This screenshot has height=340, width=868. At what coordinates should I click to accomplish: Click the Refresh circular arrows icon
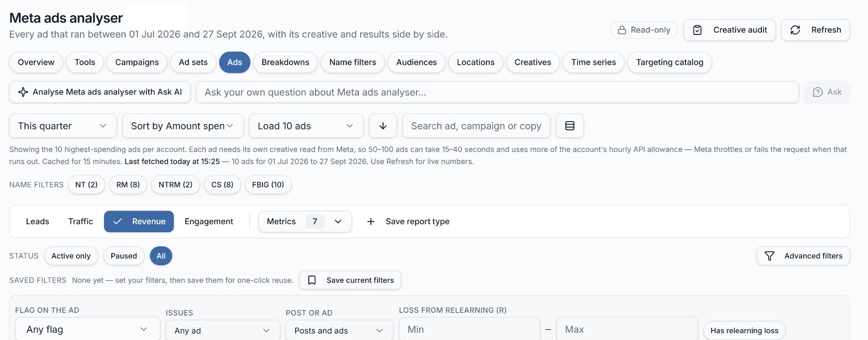[x=795, y=30]
